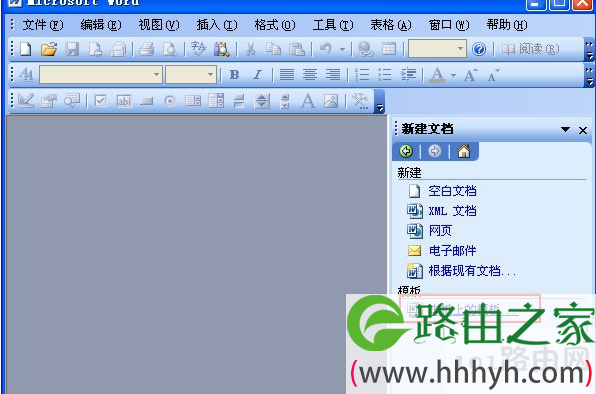Open the font name dropdown
The width and height of the screenshot is (596, 394).
tap(157, 74)
